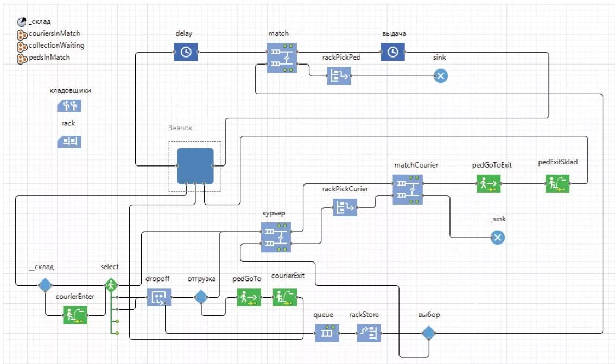
Task: Click the pedGoTo block icon
Action: (249, 297)
